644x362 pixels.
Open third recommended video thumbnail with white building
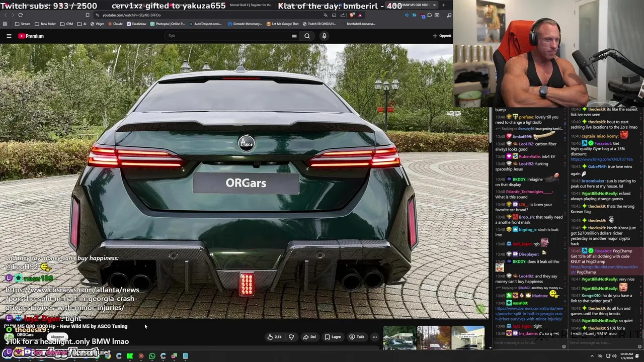click(468, 338)
